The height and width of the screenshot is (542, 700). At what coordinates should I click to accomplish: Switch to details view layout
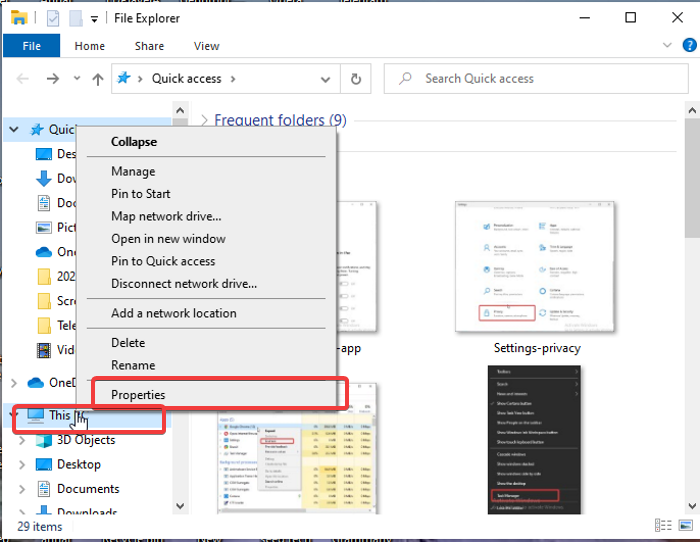tap(664, 525)
